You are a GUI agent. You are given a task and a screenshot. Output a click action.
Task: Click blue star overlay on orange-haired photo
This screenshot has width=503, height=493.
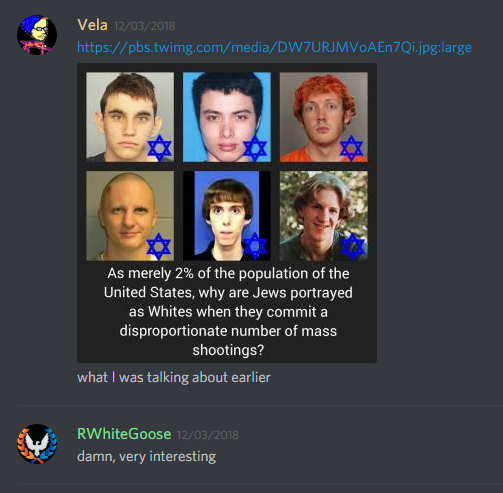pyautogui.click(x=352, y=148)
